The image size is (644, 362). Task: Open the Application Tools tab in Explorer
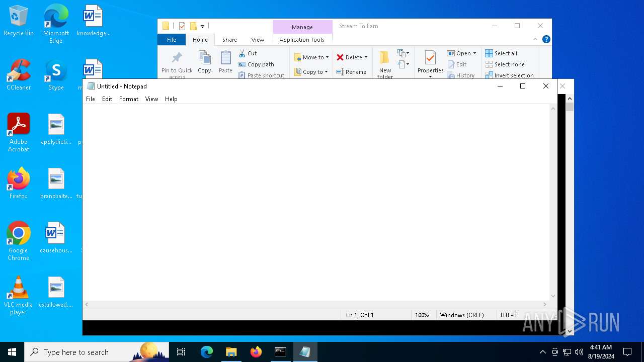pos(302,40)
